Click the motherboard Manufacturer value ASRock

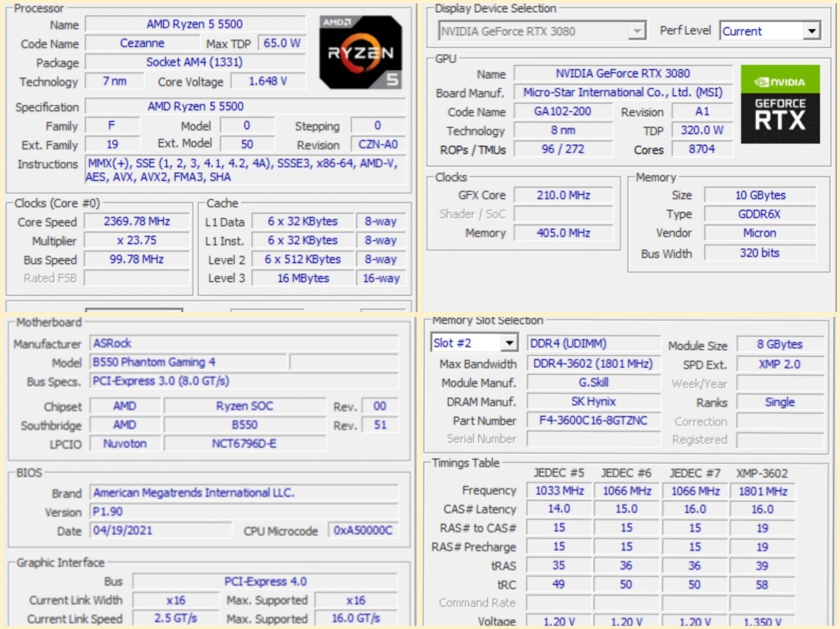(x=245, y=344)
